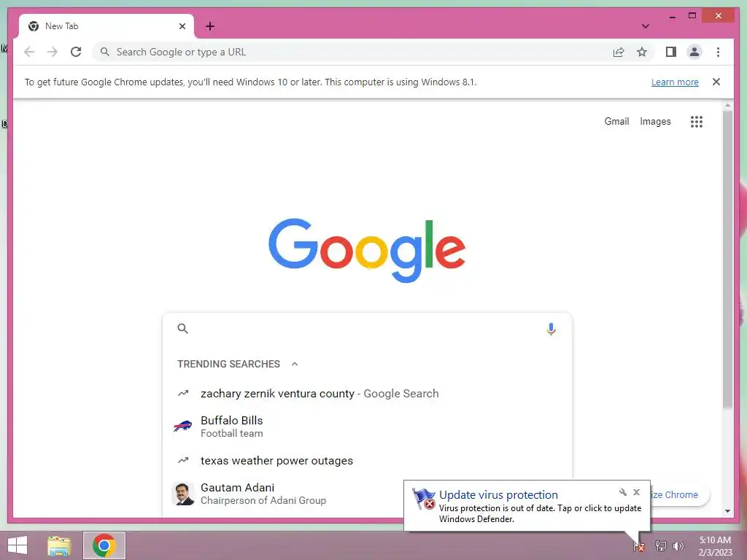Reload the page with the refresh icon
Screen dimensions: 747x560
(76, 52)
